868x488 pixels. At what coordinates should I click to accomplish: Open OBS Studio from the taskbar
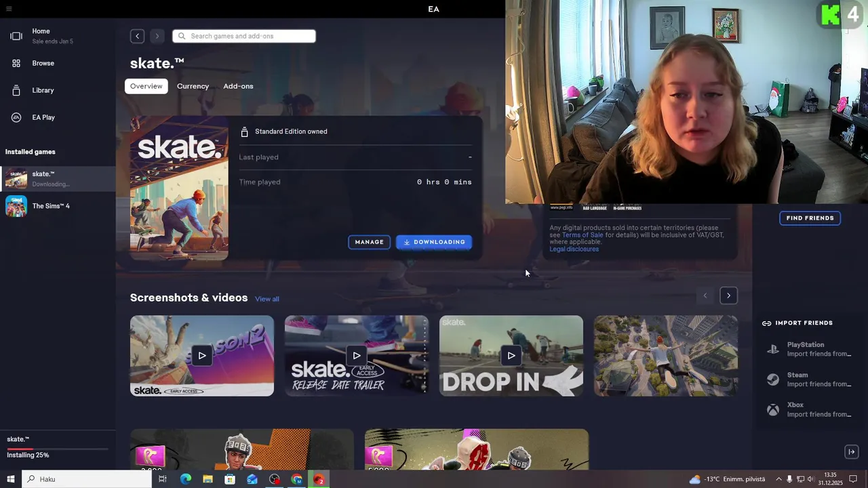tap(275, 479)
